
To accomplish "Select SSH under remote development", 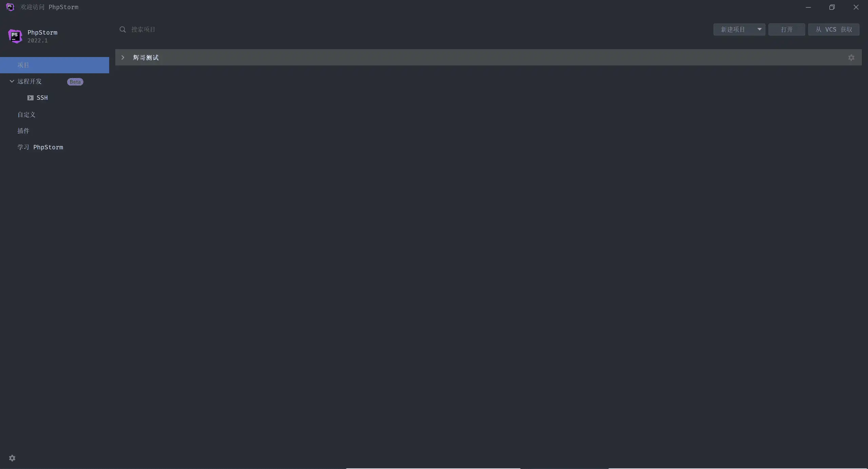I will coord(42,98).
